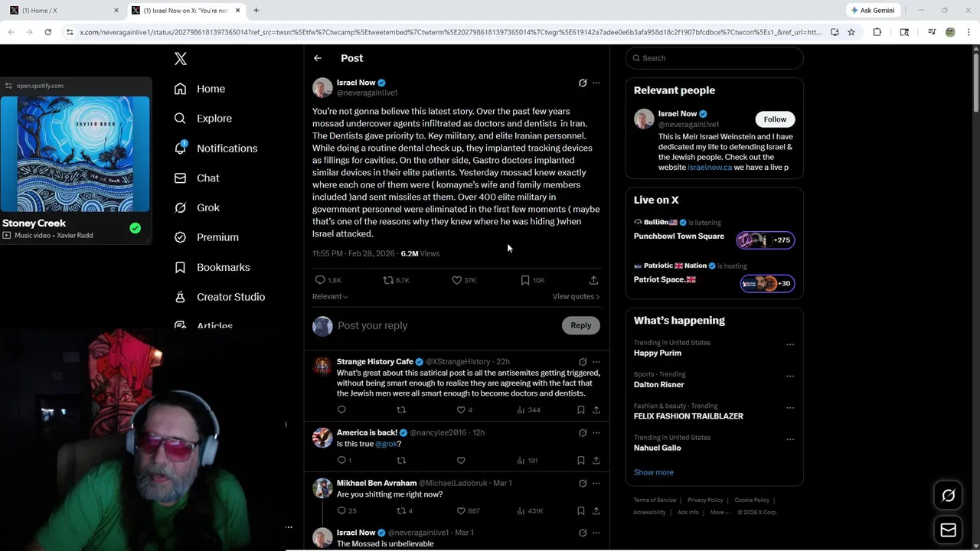
Task: Share America is back! reply
Action: pyautogui.click(x=596, y=461)
